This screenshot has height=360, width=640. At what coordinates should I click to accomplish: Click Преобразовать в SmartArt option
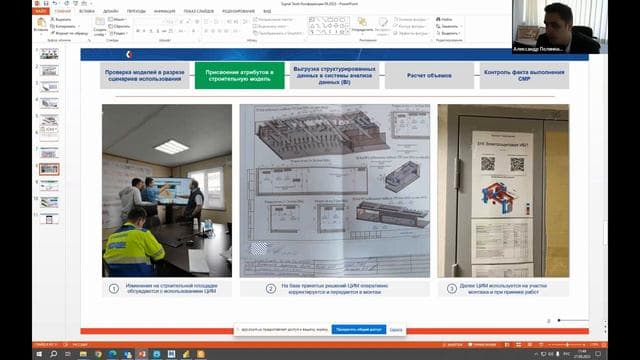278,33
